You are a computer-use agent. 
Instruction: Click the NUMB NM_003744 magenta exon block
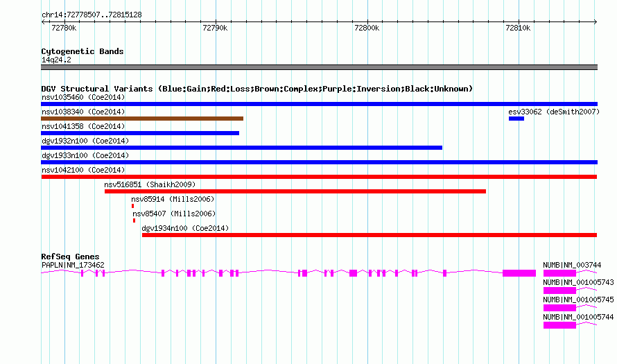pyautogui.click(x=559, y=273)
